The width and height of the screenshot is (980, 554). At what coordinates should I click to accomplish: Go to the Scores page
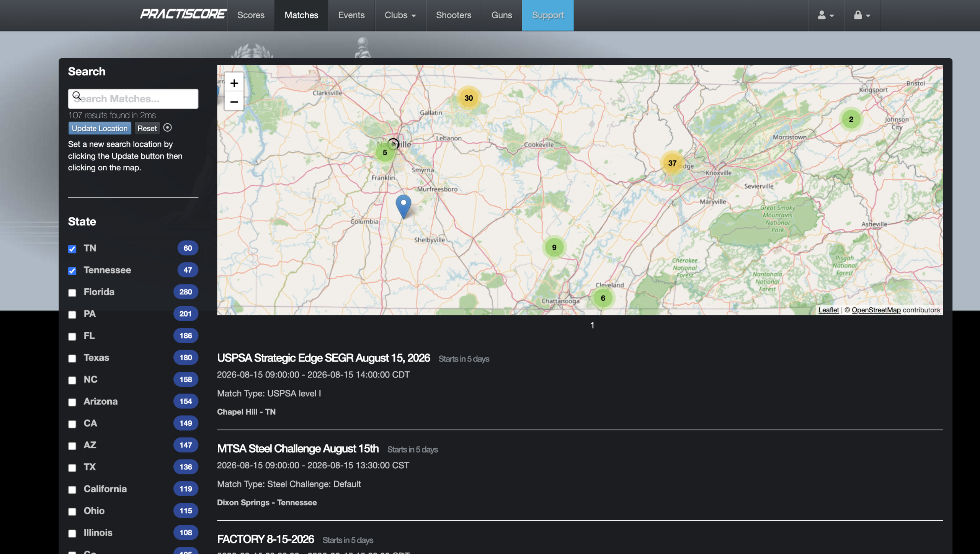coord(251,15)
